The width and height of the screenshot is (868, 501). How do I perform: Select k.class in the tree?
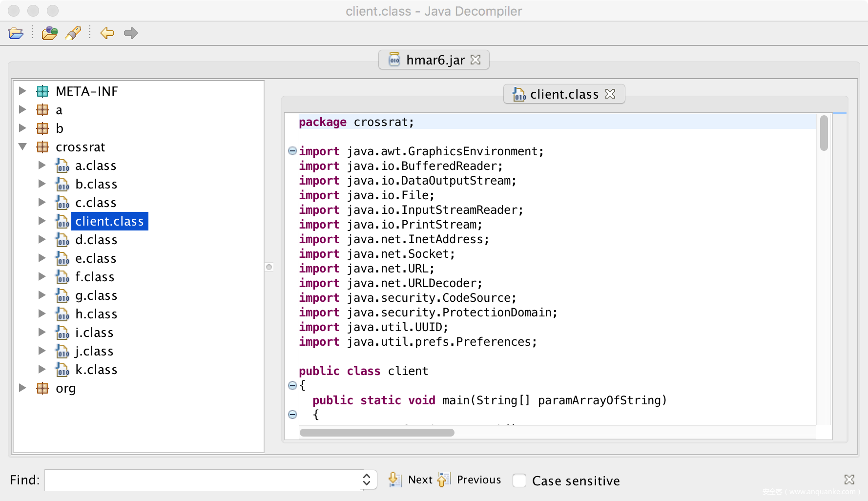[x=96, y=370]
